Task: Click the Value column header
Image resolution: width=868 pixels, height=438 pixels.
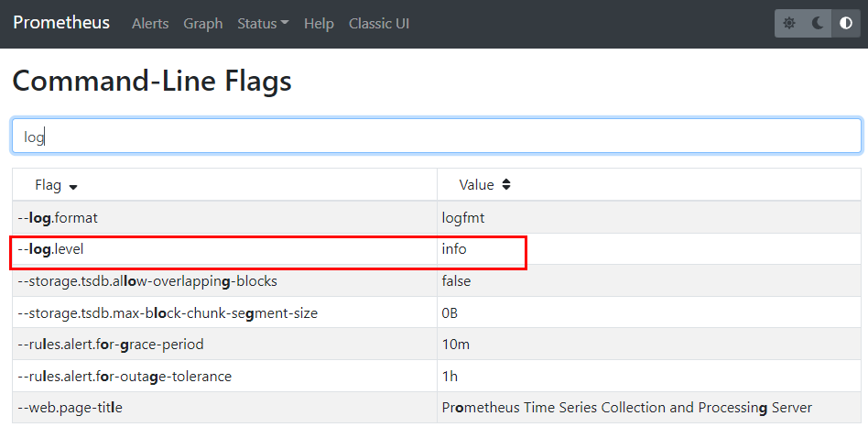Action: click(649, 185)
